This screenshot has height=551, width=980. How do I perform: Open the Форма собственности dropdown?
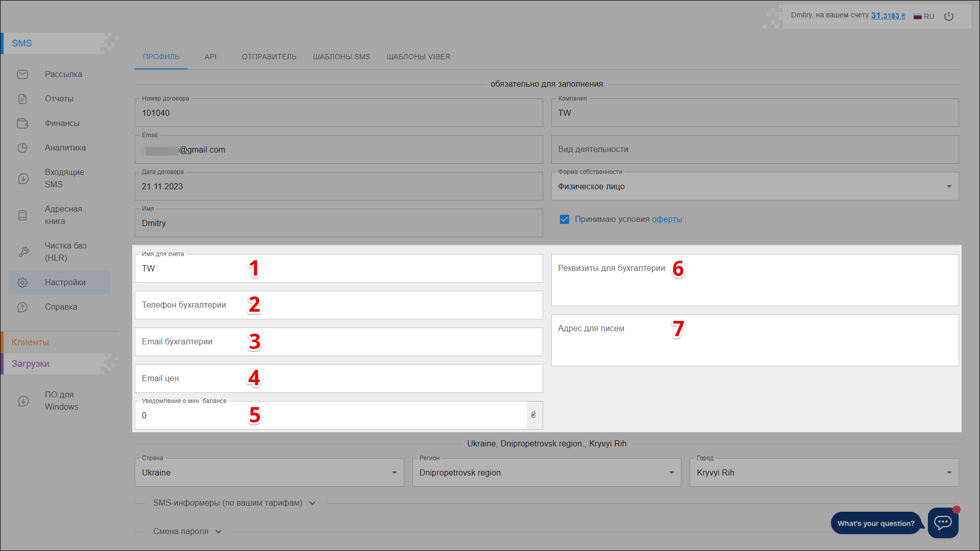(x=754, y=187)
